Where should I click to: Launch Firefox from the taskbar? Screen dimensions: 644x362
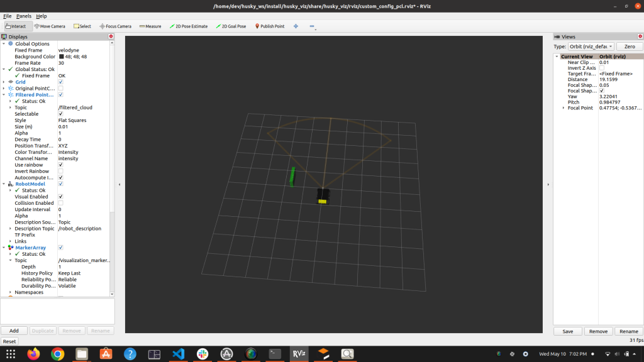pyautogui.click(x=33, y=354)
